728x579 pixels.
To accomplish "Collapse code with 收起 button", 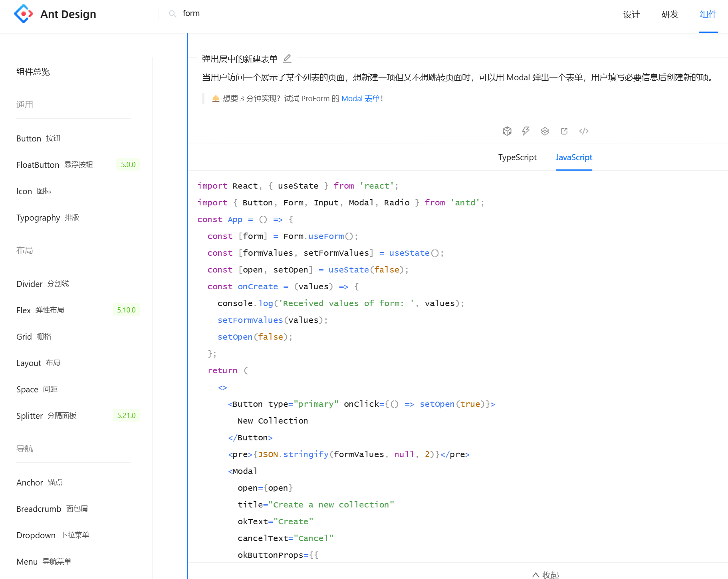I will (x=546, y=575).
